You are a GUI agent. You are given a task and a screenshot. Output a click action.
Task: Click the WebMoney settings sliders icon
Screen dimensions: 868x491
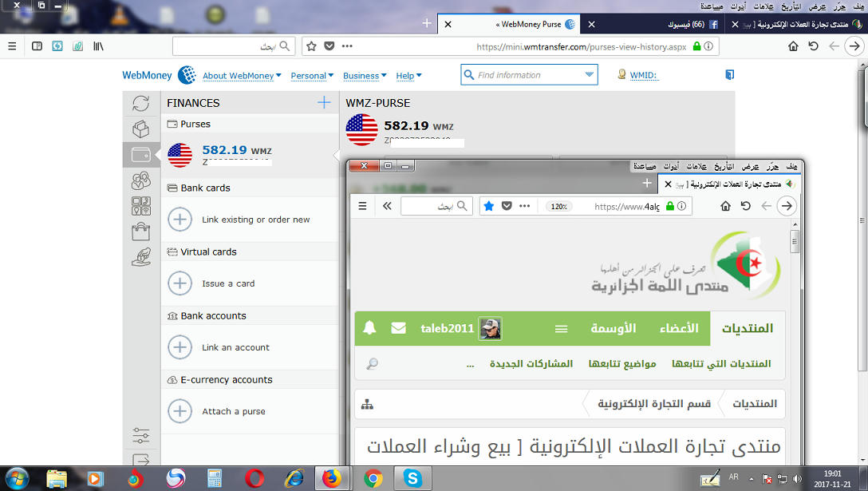pyautogui.click(x=141, y=436)
